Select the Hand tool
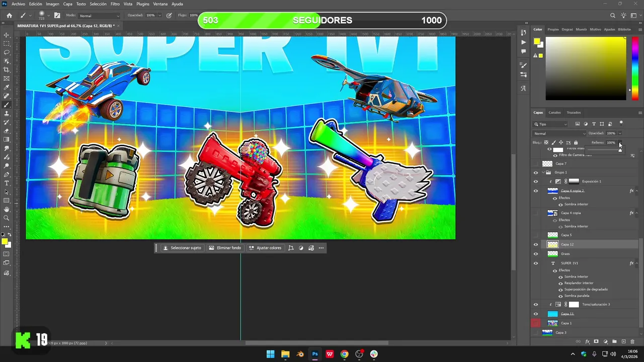Screen dimensions: 644x362 (x=7, y=209)
